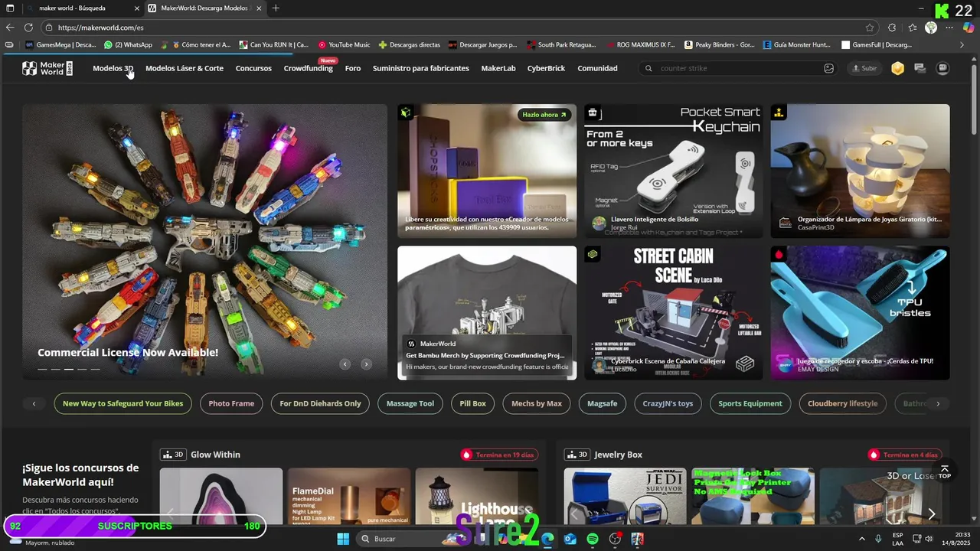Viewport: 980px width, 551px height.
Task: Open Jewelry Box contest title
Action: 618,455
